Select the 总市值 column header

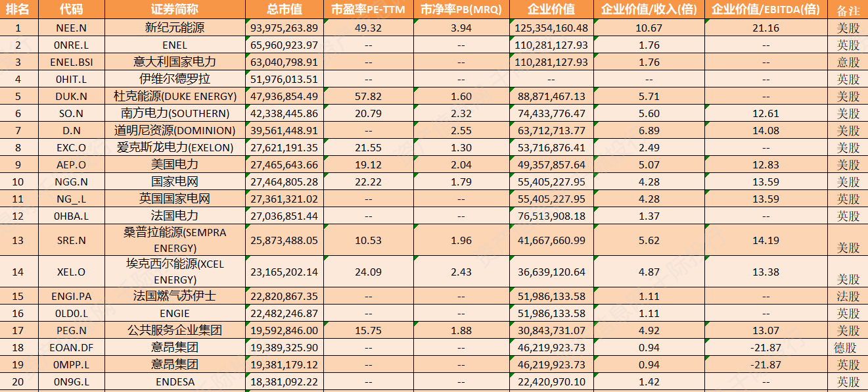[x=285, y=9]
